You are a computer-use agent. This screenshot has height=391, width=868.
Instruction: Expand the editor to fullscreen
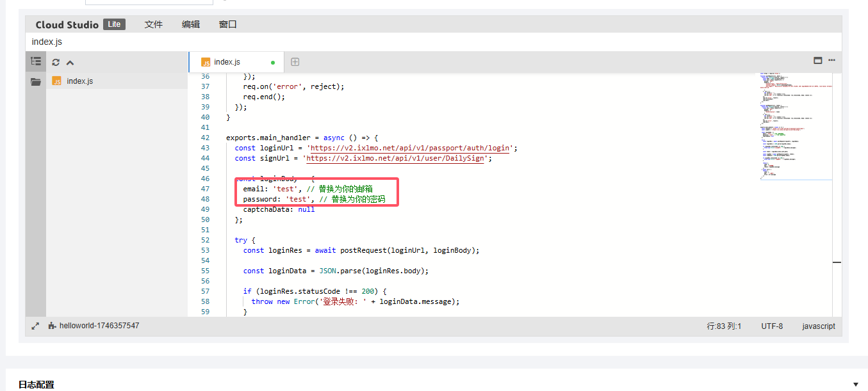pos(35,326)
